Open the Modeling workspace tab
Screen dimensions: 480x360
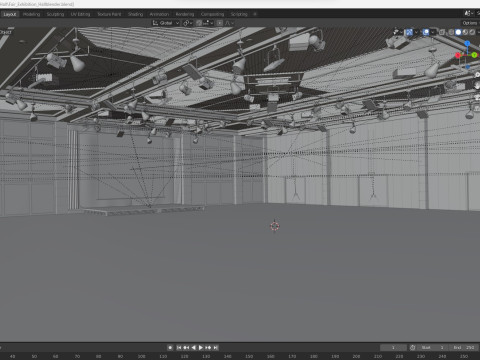(32, 14)
